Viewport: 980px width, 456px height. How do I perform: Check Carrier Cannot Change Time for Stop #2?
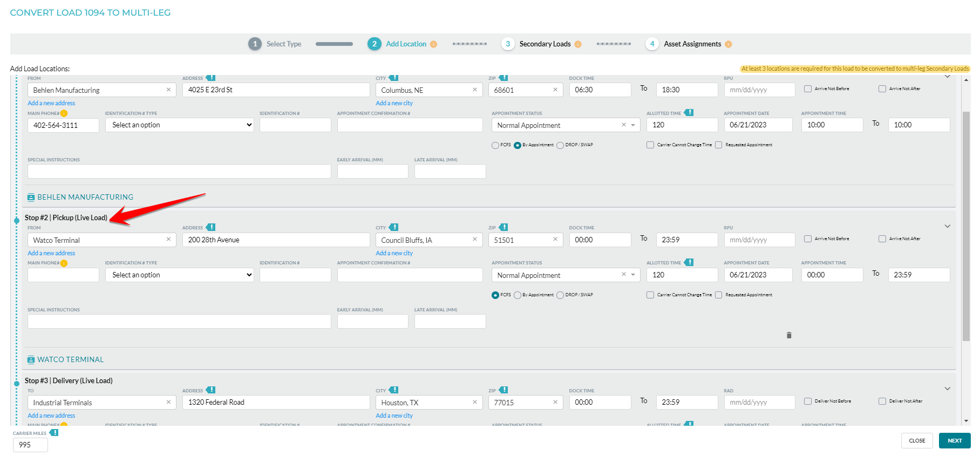coord(650,295)
